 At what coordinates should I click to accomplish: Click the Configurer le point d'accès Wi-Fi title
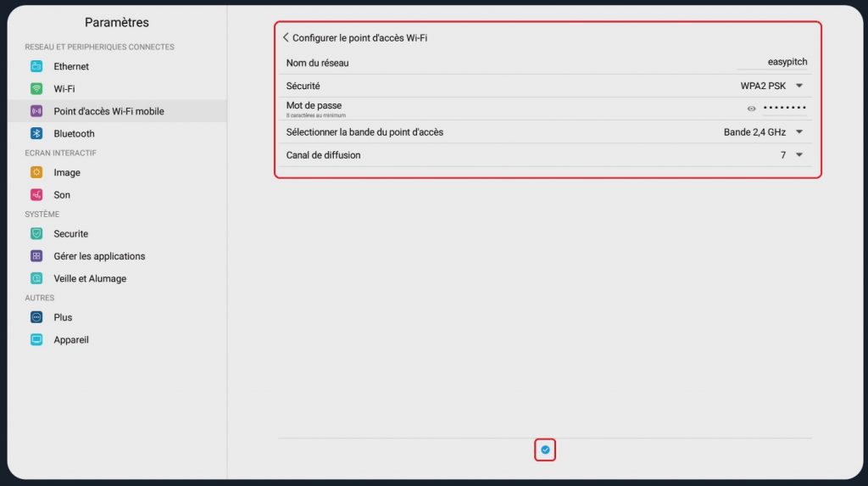click(359, 37)
